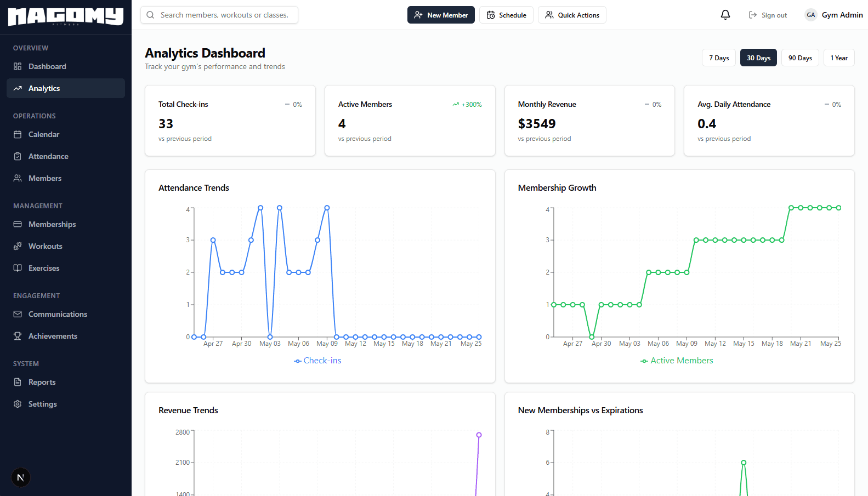
Task: Open Communications page
Action: pyautogui.click(x=66, y=314)
